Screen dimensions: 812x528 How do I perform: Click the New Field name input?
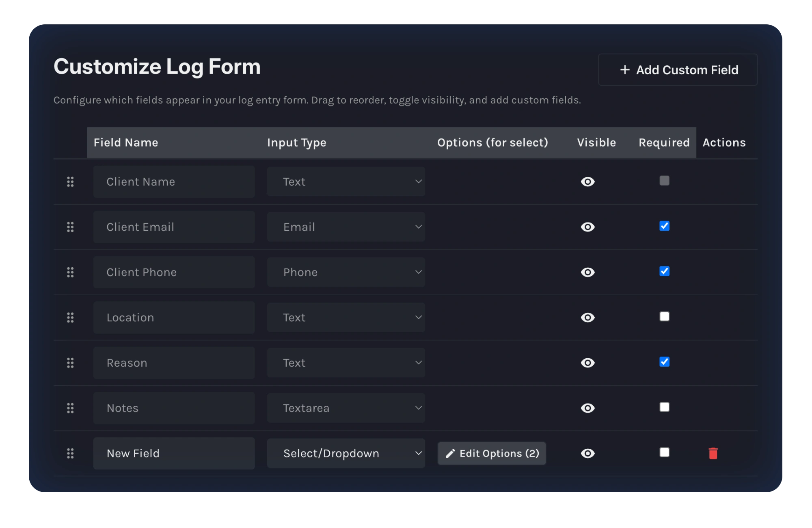(x=174, y=453)
